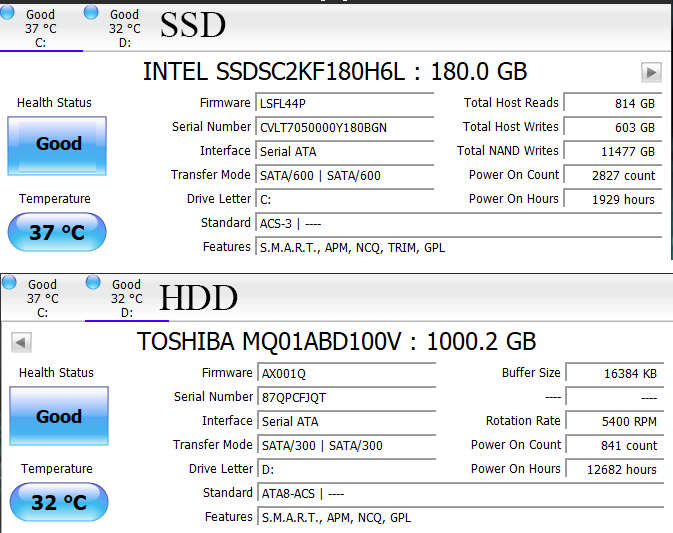
Task: Click next-disk arrow beside INTEL SSD title
Action: 651,72
